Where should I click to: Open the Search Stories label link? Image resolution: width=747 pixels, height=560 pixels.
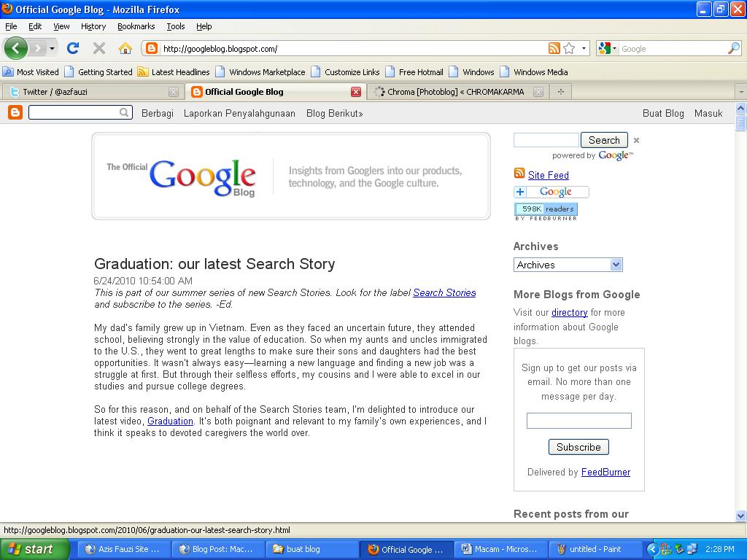click(x=444, y=293)
